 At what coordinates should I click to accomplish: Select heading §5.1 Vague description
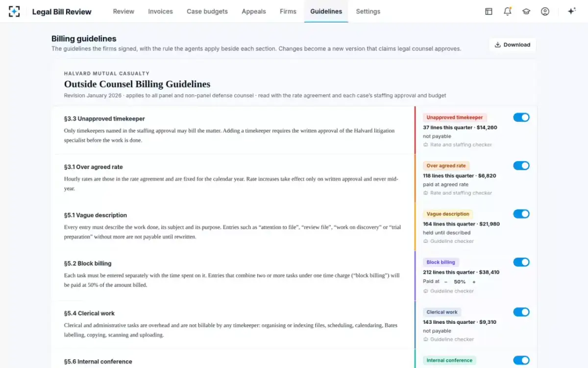[96, 215]
